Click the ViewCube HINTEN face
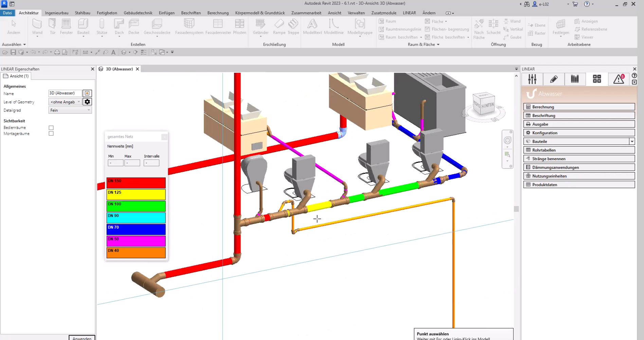This screenshot has height=340, width=644. tap(487, 105)
